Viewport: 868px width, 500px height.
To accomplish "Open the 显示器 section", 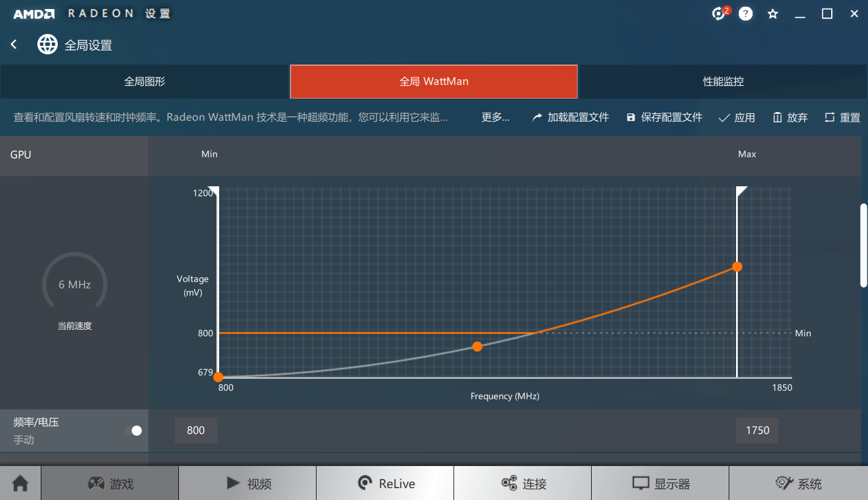I will point(660,483).
